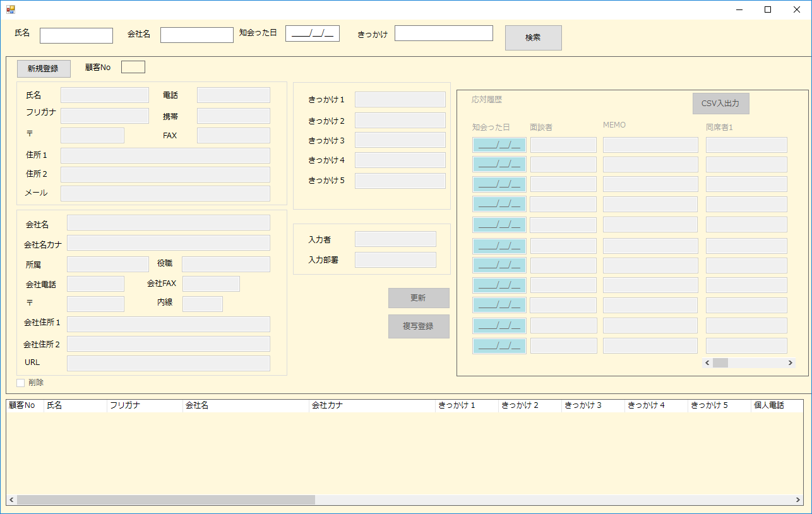812x514 pixels.
Task: Click the 知会った日 date search field
Action: click(x=312, y=33)
